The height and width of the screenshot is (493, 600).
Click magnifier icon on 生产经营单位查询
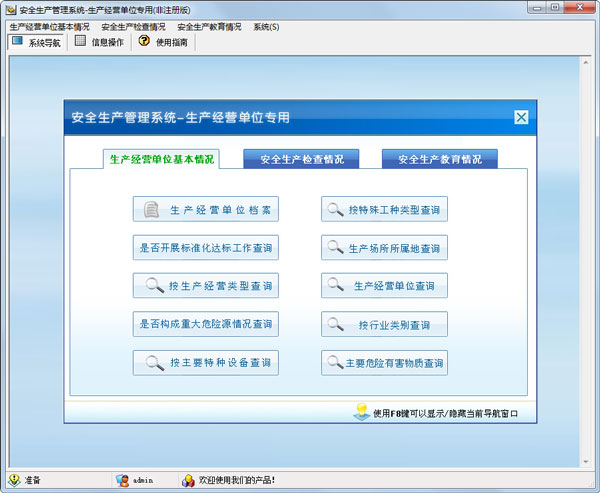point(335,284)
